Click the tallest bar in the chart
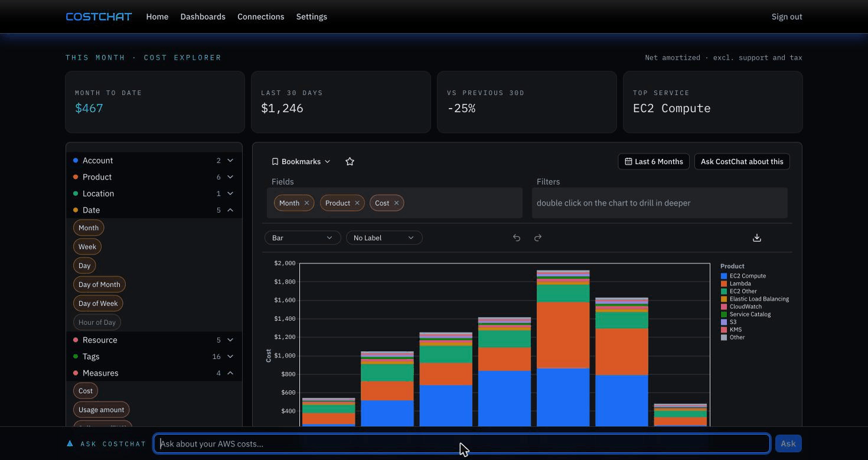 [563, 348]
